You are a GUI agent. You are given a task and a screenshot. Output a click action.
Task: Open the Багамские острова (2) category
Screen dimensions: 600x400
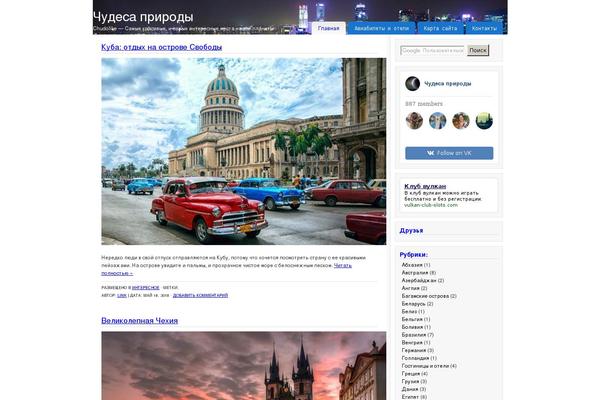[x=429, y=296]
